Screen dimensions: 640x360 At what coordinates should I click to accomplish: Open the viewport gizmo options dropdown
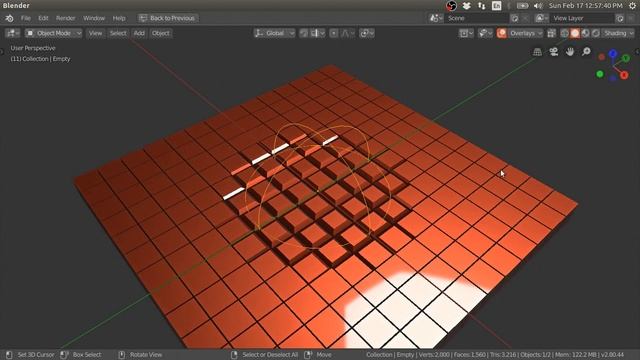(485, 33)
